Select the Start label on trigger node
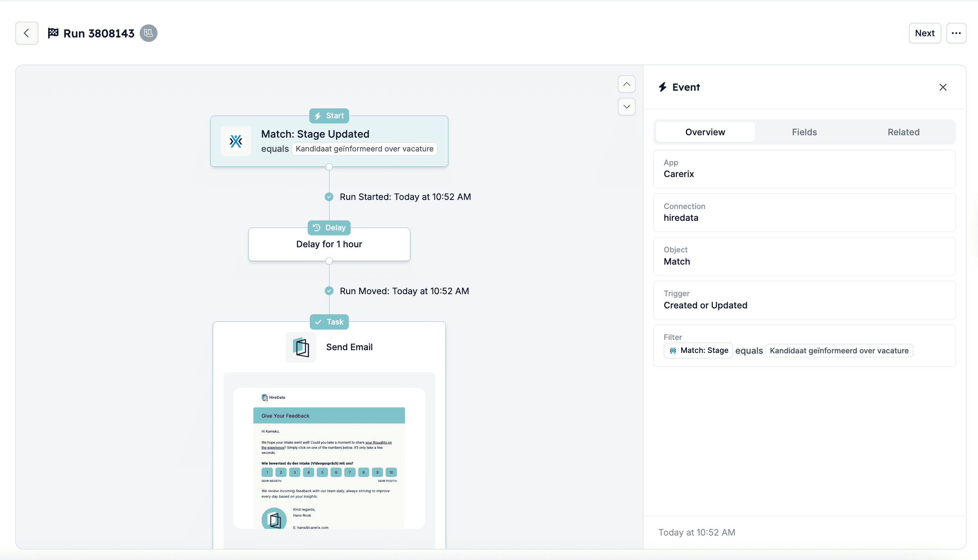 click(329, 116)
